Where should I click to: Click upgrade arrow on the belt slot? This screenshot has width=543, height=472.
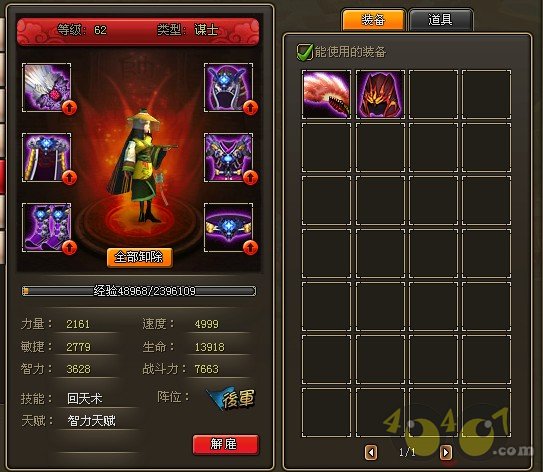pyautogui.click(x=250, y=248)
